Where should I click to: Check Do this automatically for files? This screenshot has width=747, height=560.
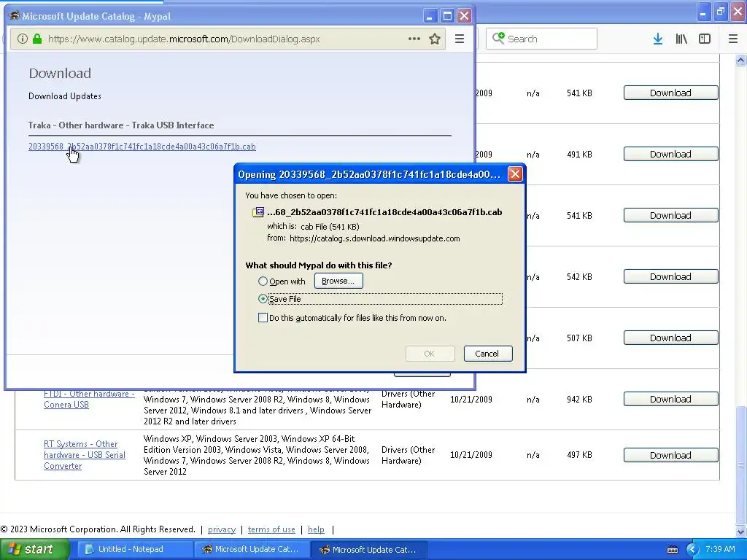click(x=263, y=318)
